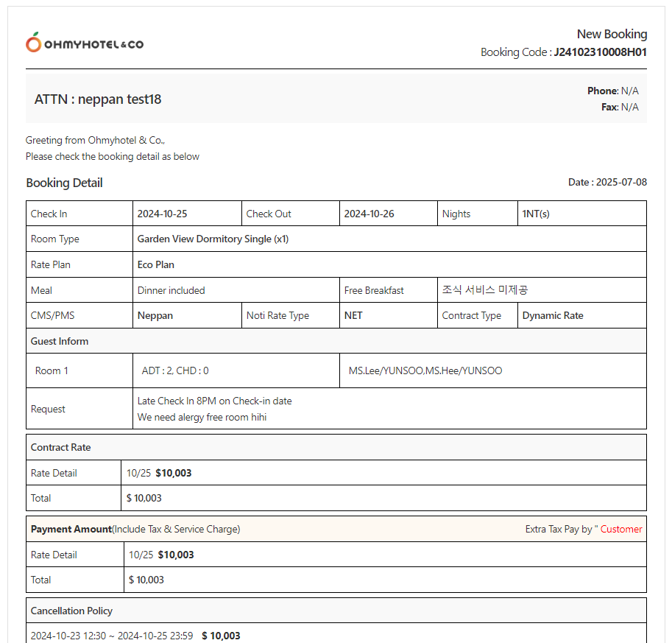This screenshot has height=643, width=672.
Task: Click the Nights label cell
Action: (x=478, y=214)
